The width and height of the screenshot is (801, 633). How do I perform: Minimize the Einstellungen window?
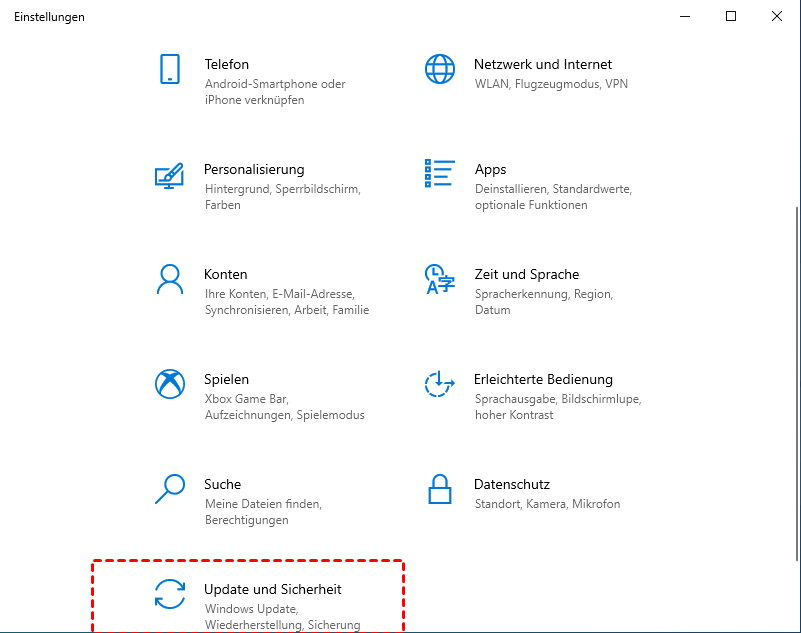685,16
